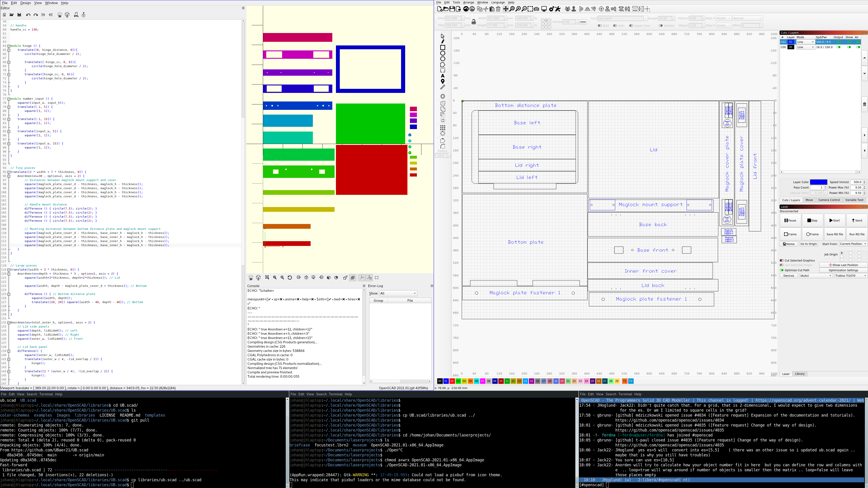The width and height of the screenshot is (868, 488).
Task: Click the Pause button in Laser panel
Action: coord(790,221)
